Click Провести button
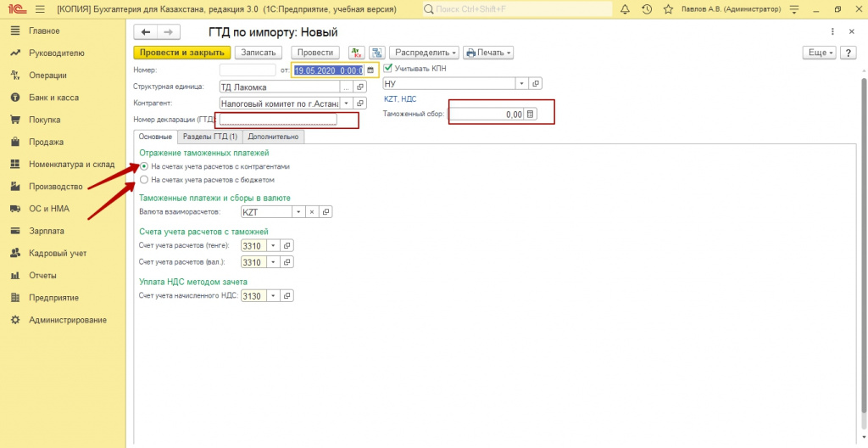 point(315,53)
